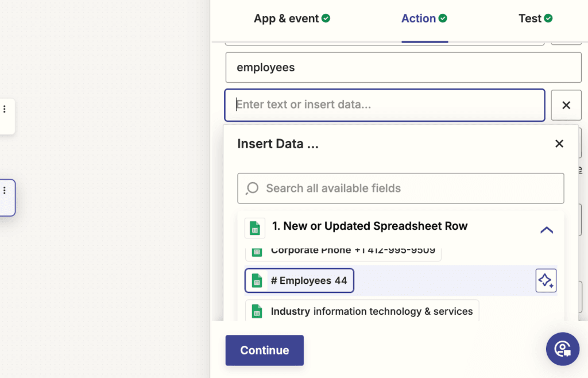Collapse the New or Updated Spreadsheet Row section
The width and height of the screenshot is (588, 378).
[546, 230]
